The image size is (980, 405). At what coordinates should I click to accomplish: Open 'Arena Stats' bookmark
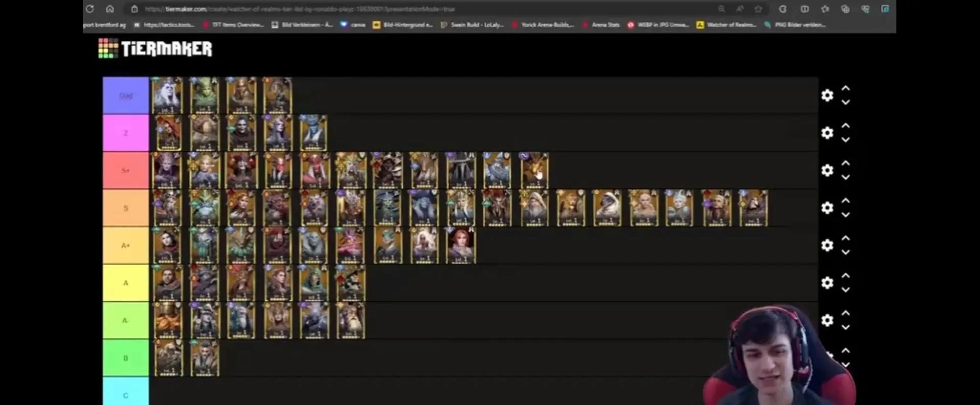click(600, 25)
